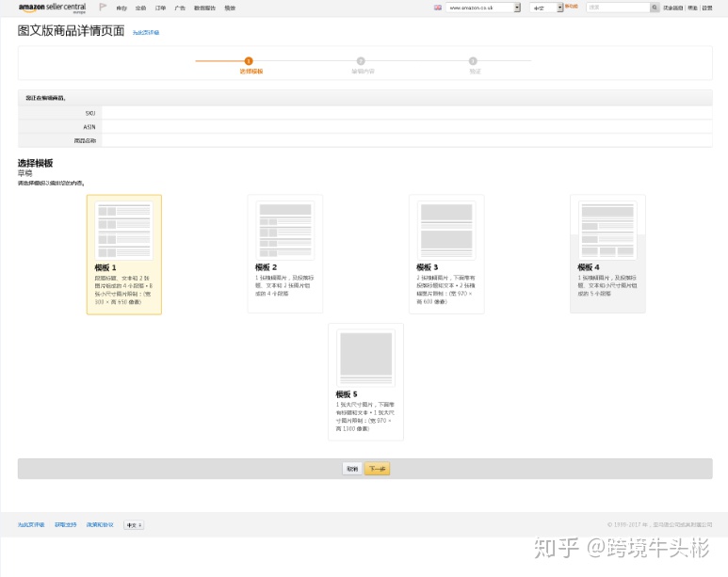Select the 模板 2 template card
Viewport: 728px width, 577px height.
[x=285, y=253]
